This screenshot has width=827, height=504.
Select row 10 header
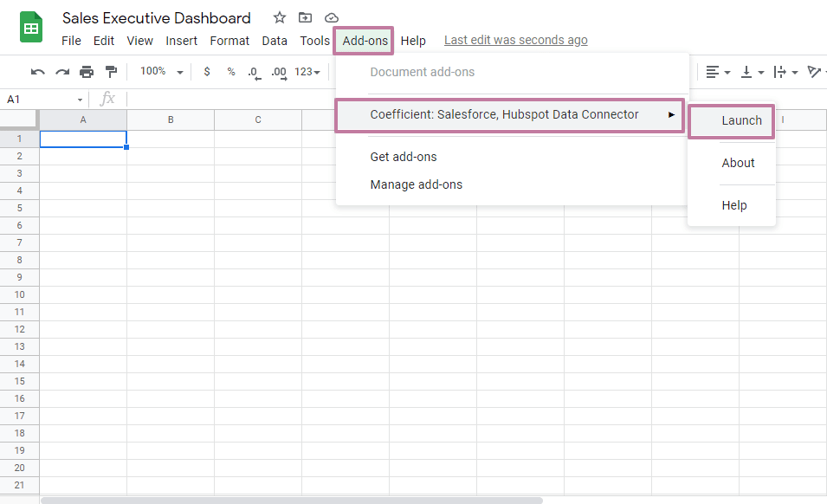tap(20, 294)
